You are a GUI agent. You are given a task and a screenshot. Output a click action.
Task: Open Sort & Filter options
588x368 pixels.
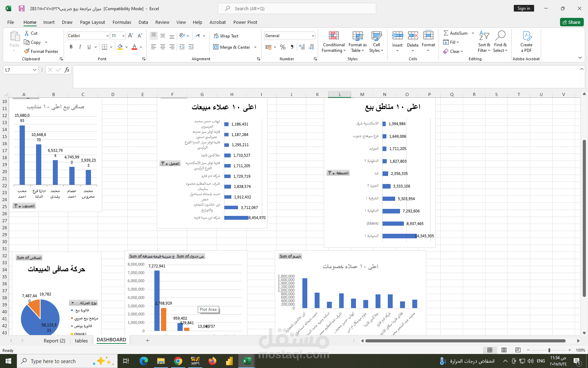[x=484, y=42]
